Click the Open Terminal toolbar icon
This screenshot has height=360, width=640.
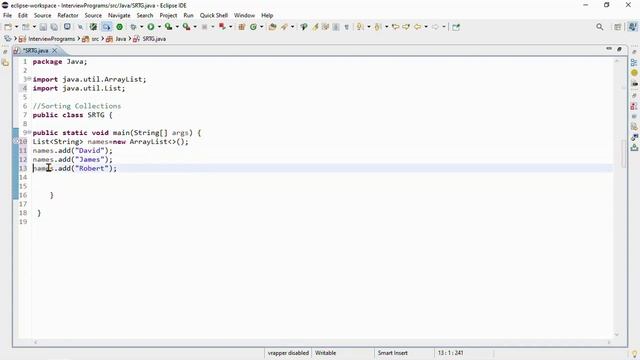(x=67, y=27)
